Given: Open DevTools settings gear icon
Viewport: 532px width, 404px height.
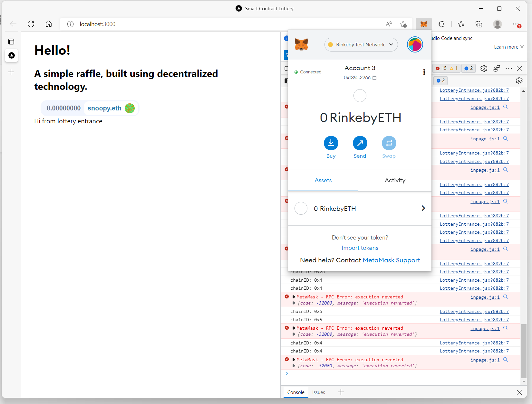Looking at the screenshot, I should tap(484, 68).
